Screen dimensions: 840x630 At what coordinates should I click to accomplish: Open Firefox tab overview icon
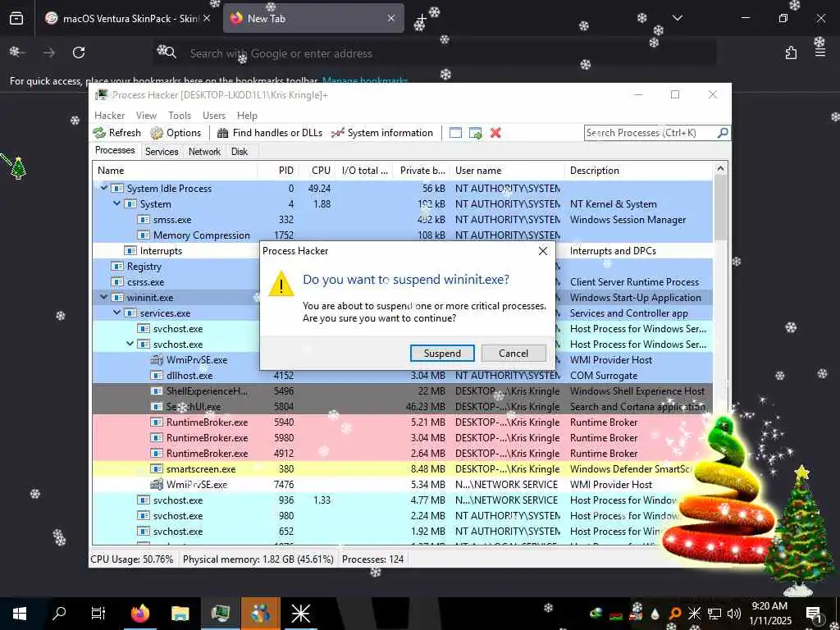(x=16, y=19)
